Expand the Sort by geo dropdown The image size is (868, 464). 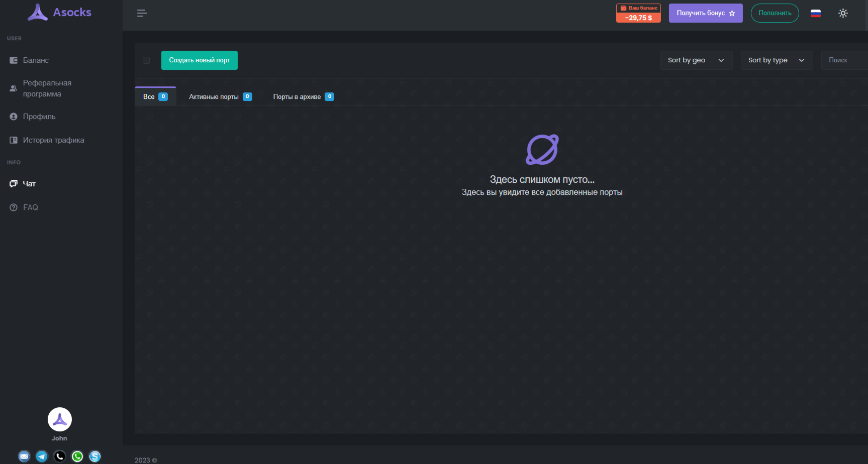[x=696, y=60]
